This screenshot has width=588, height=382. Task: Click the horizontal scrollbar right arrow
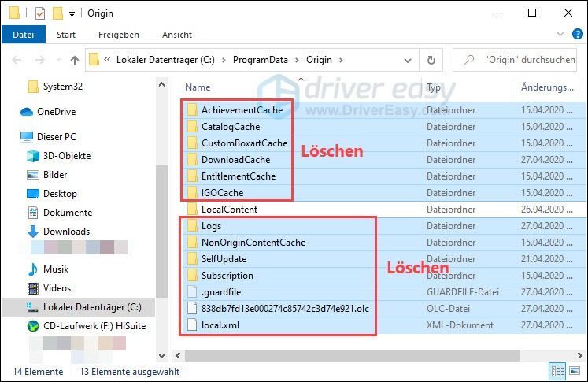pyautogui.click(x=580, y=355)
